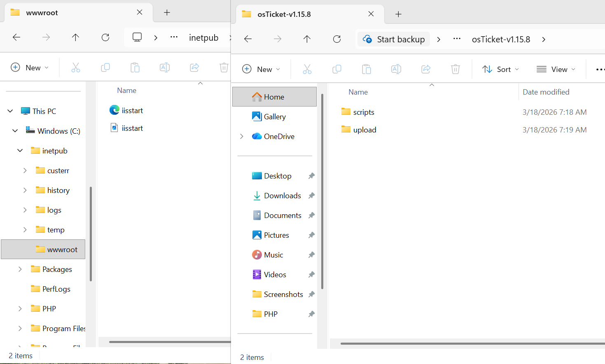This screenshot has height=364, width=605.
Task: Click osTicket-v1.15.8 breadcrumb in address bar
Action: coord(501,39)
